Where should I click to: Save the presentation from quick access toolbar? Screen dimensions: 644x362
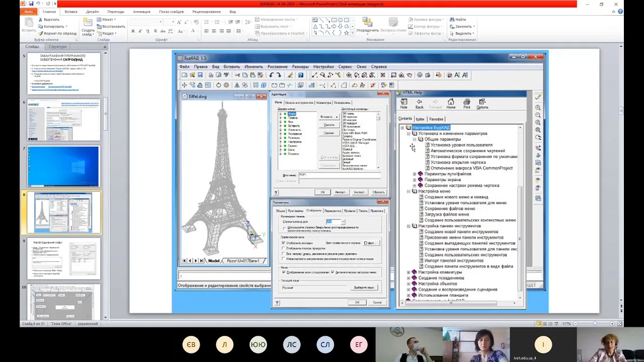[30, 4]
